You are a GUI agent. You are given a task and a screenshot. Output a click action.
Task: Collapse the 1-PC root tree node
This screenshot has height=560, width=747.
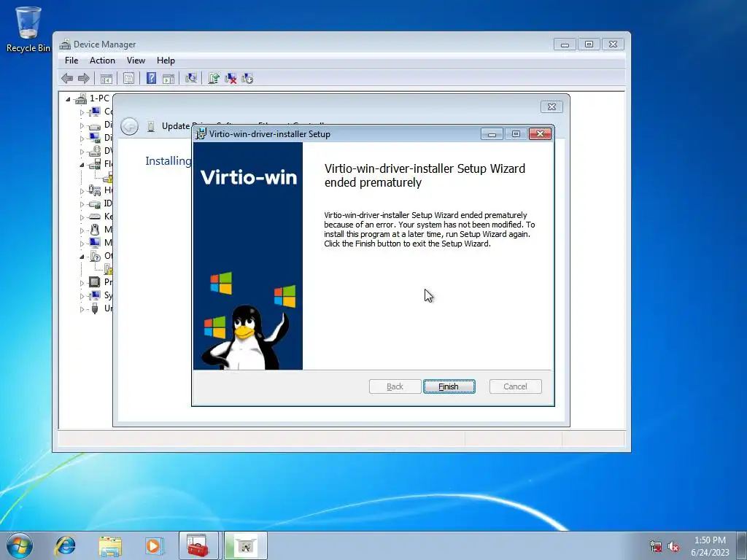68,99
